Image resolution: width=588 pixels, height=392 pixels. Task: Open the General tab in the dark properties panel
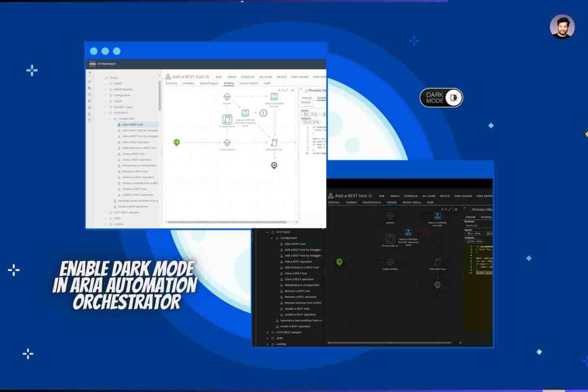pyautogui.click(x=470, y=217)
